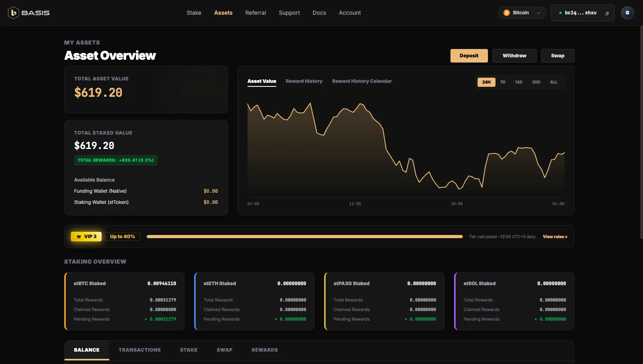Image resolution: width=643 pixels, height=364 pixels.
Task: Click the Total Rewards +$20.47 badge
Action: 116,160
